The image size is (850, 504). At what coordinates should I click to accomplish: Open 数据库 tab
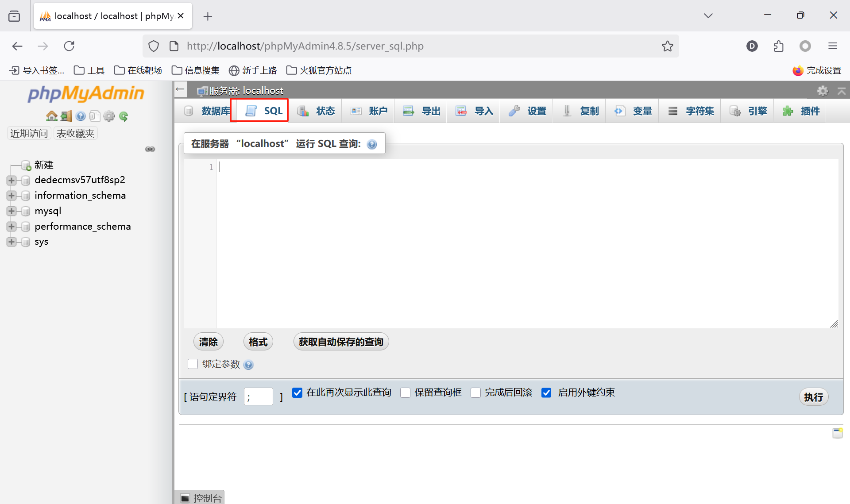point(207,111)
